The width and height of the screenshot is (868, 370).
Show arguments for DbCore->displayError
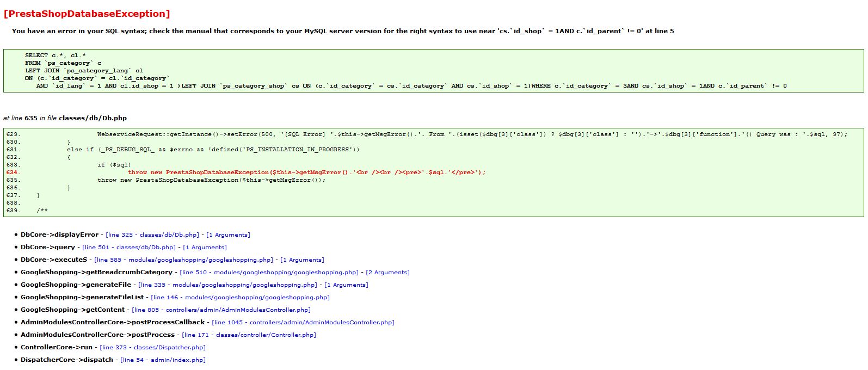tap(228, 235)
